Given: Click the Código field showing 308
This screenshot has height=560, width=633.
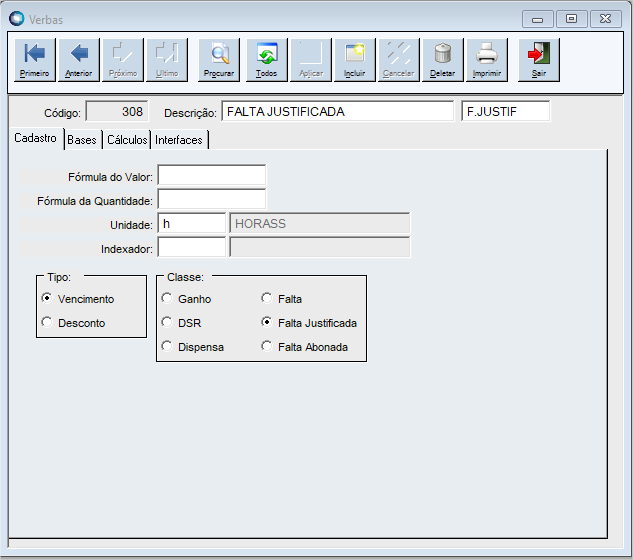Looking at the screenshot, I should point(117,111).
